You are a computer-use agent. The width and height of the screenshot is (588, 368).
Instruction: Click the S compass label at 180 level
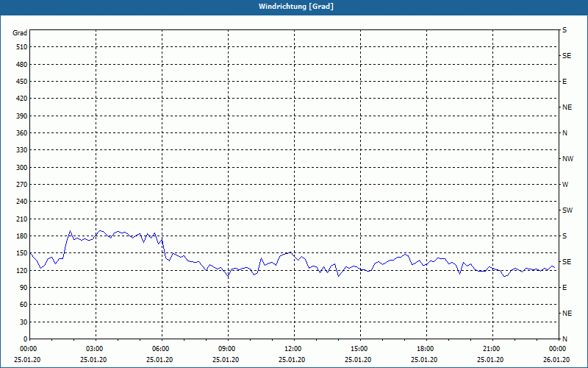(x=564, y=236)
